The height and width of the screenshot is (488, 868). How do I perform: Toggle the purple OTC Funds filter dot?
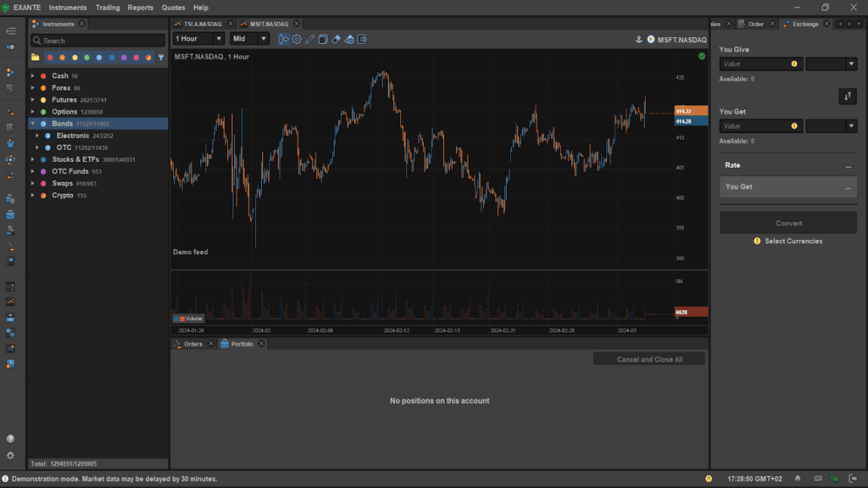(124, 58)
